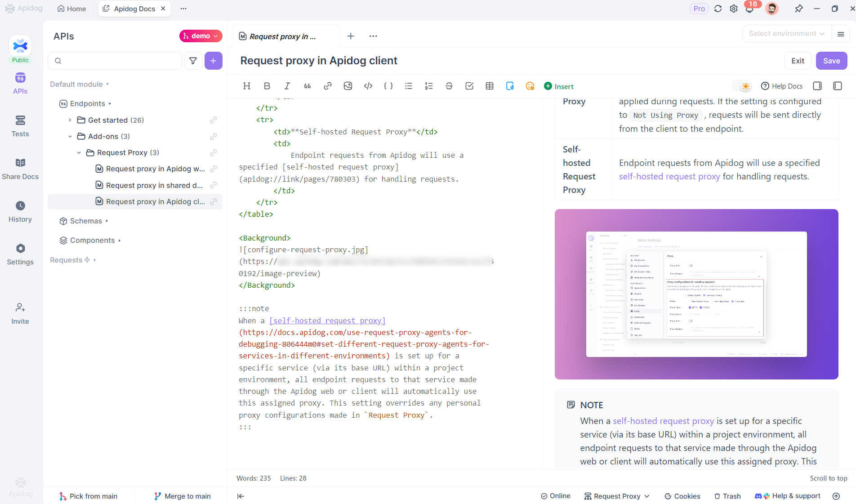Switch to the sidebar preview layout icon
The width and height of the screenshot is (856, 504).
coord(838,86)
